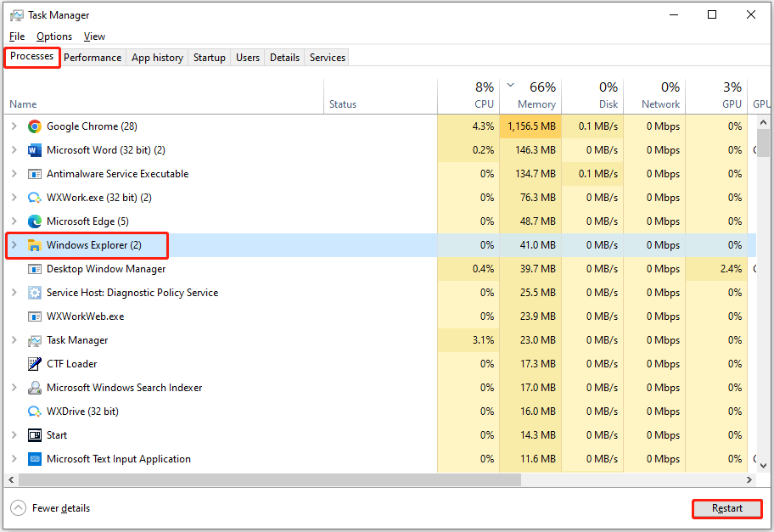
Task: Sort by the Status column header
Action: pyautogui.click(x=380, y=97)
